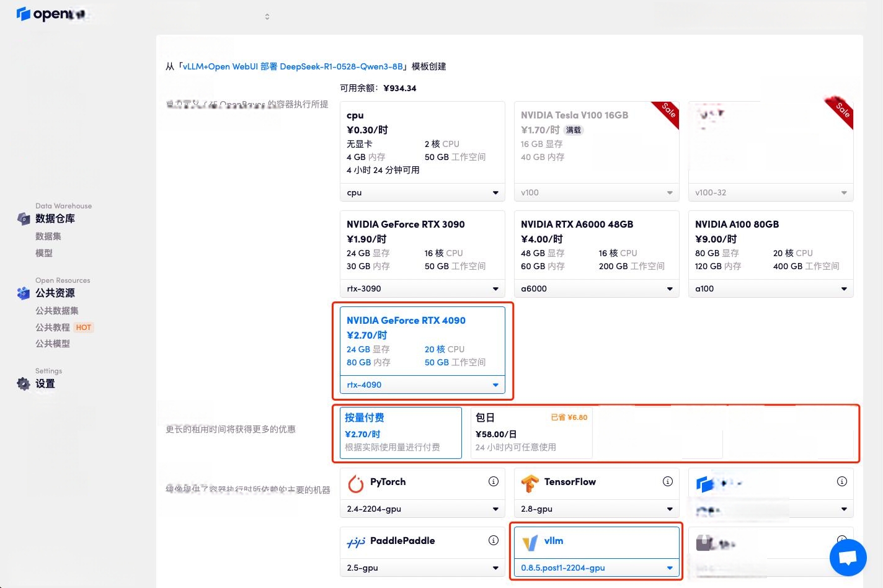Show info for the PaddlePaddle image
Viewport: 883px width, 588px height.
[x=494, y=540]
